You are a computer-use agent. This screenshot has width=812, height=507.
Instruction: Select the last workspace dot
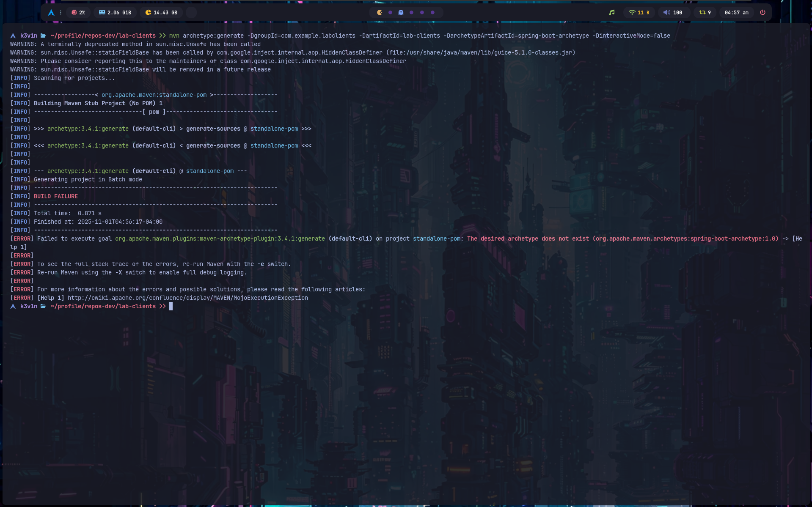[432, 13]
